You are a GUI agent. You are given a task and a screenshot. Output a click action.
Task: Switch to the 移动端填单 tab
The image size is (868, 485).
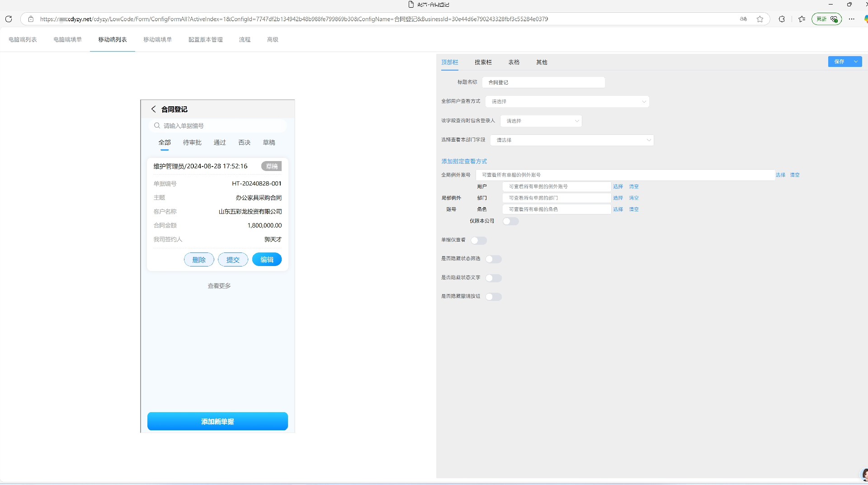click(x=158, y=40)
